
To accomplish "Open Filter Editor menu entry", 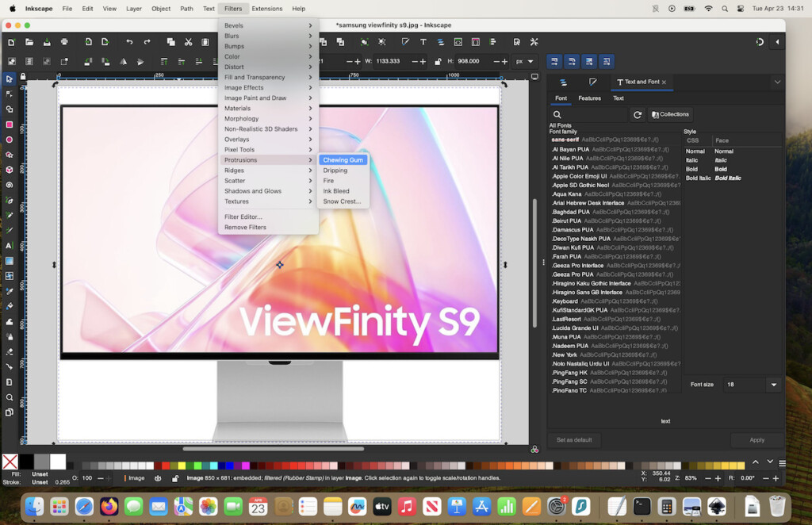I will point(268,217).
